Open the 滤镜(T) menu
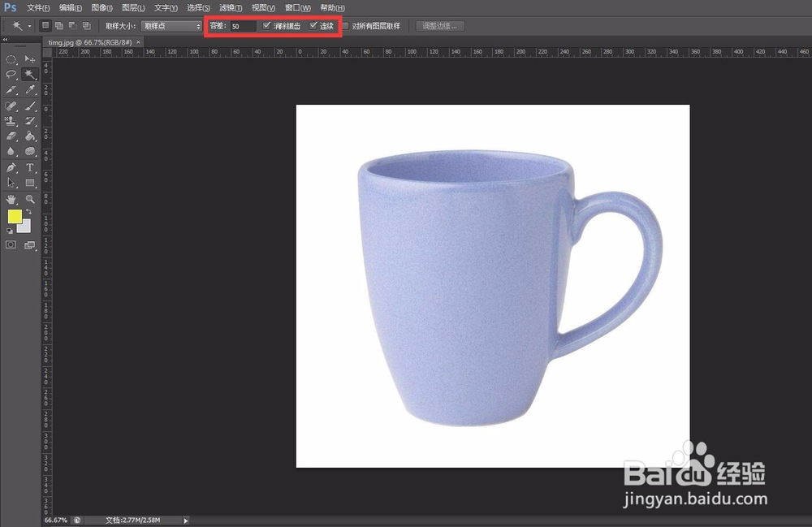This screenshot has height=527, width=812. pyautogui.click(x=231, y=8)
